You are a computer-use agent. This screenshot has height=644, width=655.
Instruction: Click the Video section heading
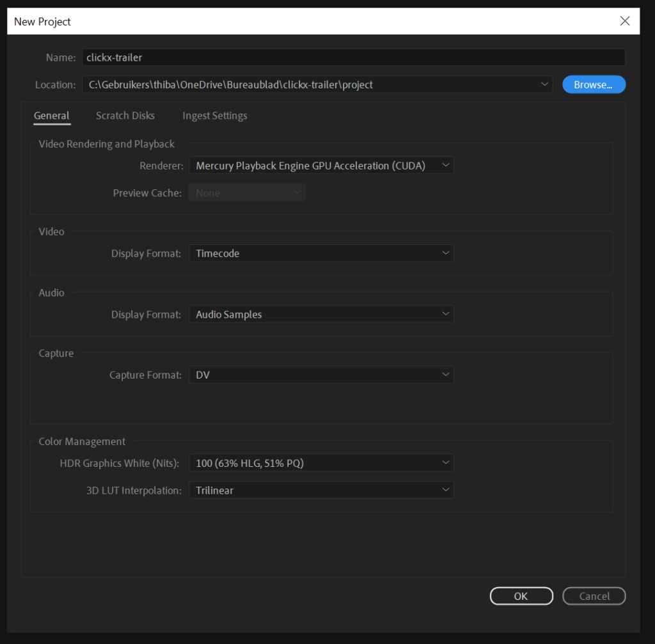[x=51, y=232]
